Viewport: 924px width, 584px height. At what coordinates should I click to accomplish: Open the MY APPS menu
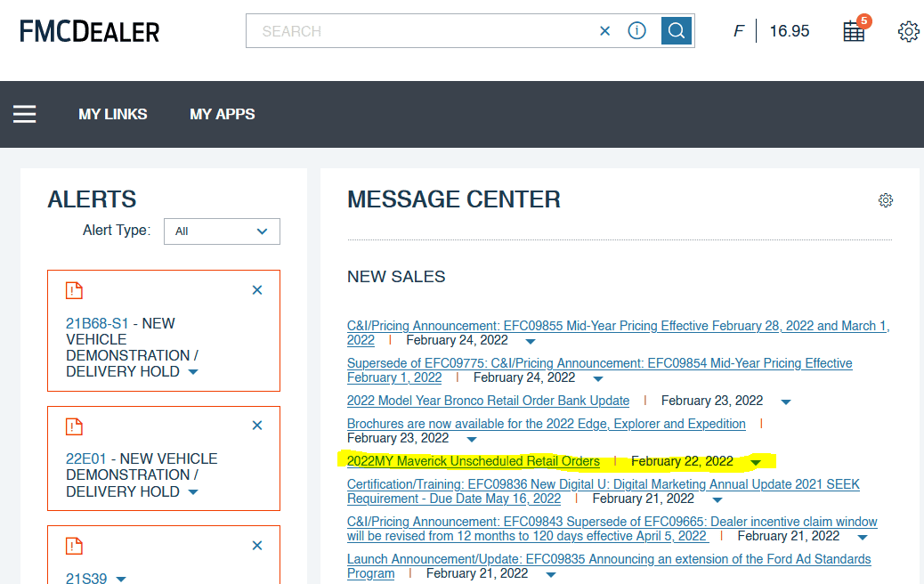(223, 114)
